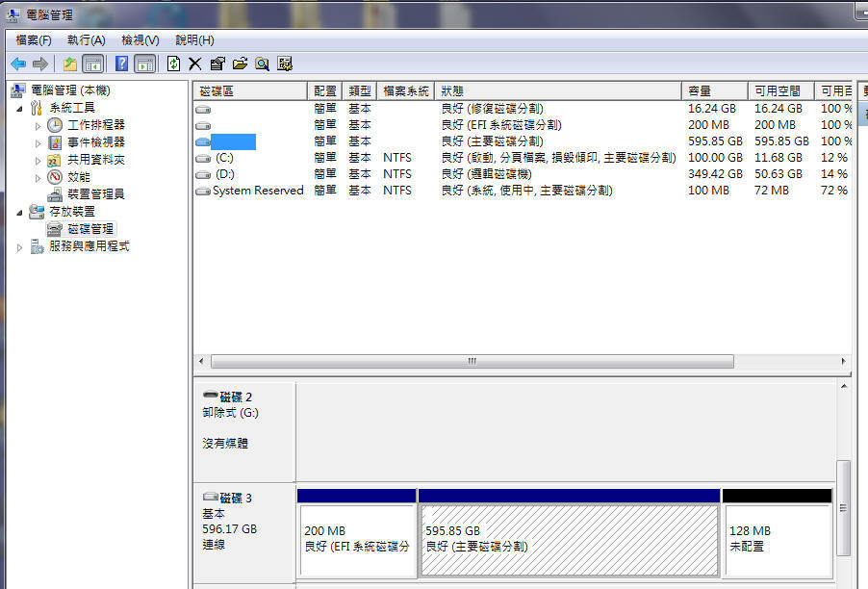868x589 pixels.
Task: Sort by the 容量 column header
Action: 715,90
